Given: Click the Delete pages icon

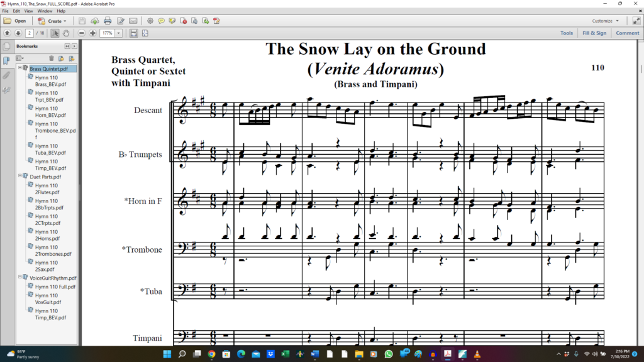Looking at the screenshot, I should [184, 21].
